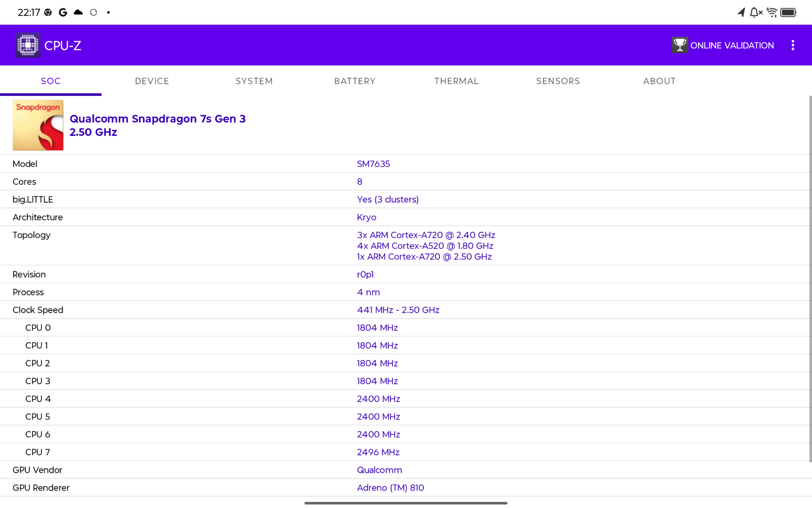
Task: Open the SYSTEM tab
Action: point(254,81)
